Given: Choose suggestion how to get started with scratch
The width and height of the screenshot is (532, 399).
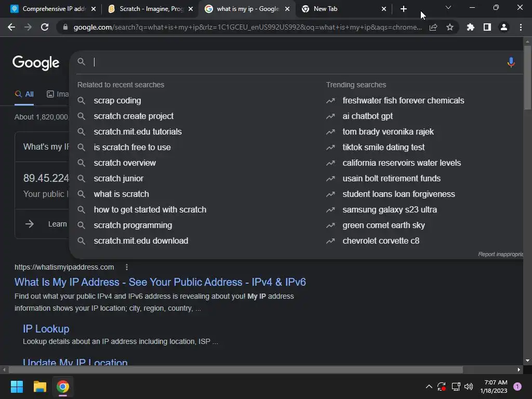Looking at the screenshot, I should point(150,210).
